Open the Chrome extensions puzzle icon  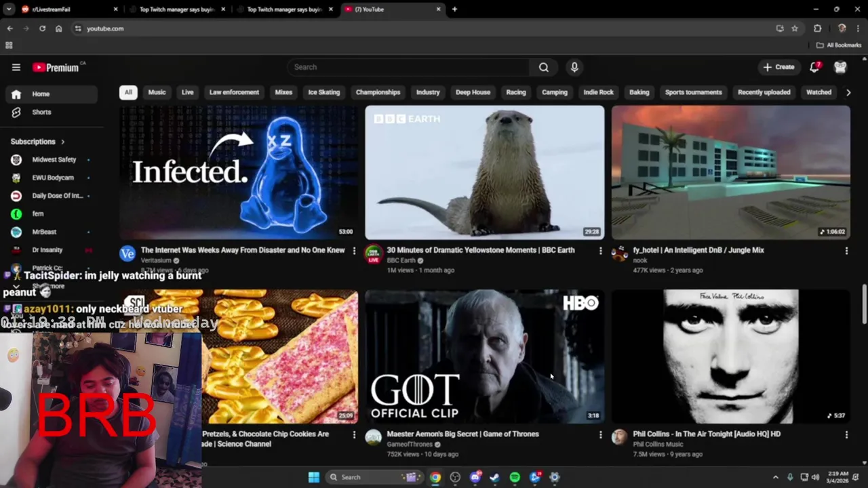pos(817,28)
